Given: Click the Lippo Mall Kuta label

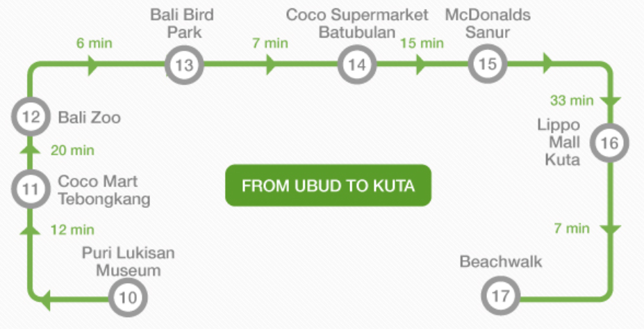Looking at the screenshot, I should 559,143.
